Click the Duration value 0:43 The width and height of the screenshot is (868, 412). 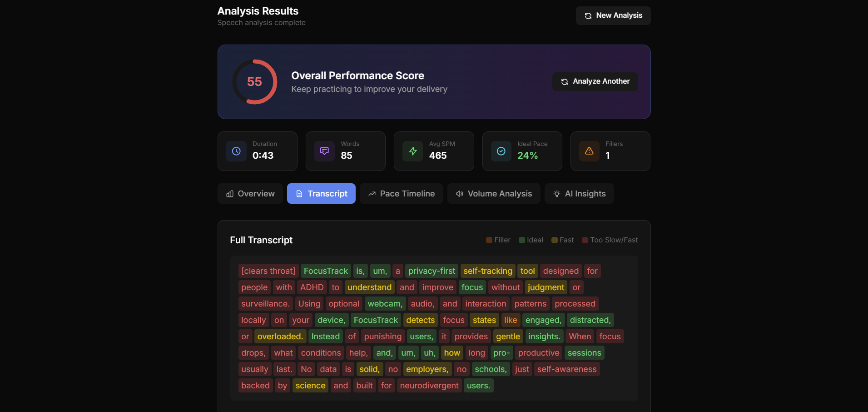(263, 156)
